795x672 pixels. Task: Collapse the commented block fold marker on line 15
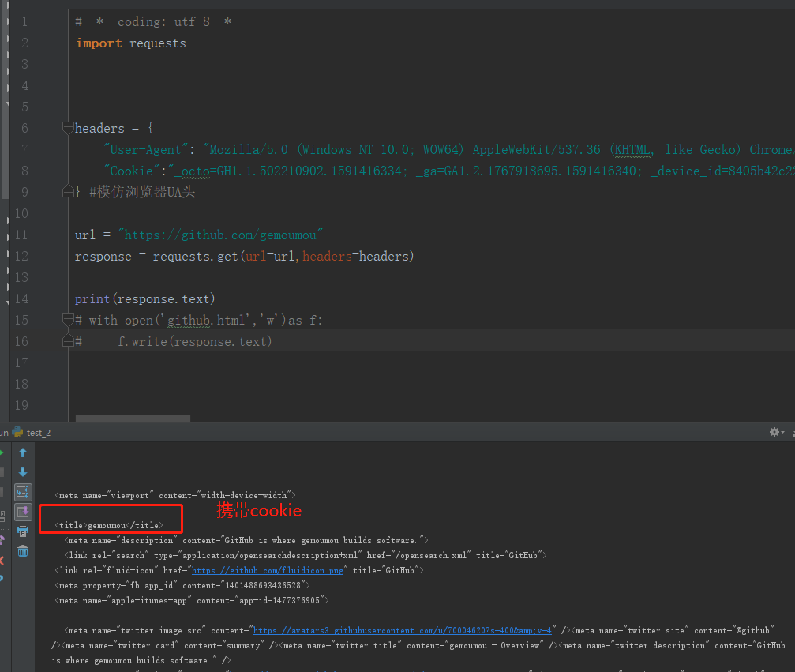tap(67, 320)
